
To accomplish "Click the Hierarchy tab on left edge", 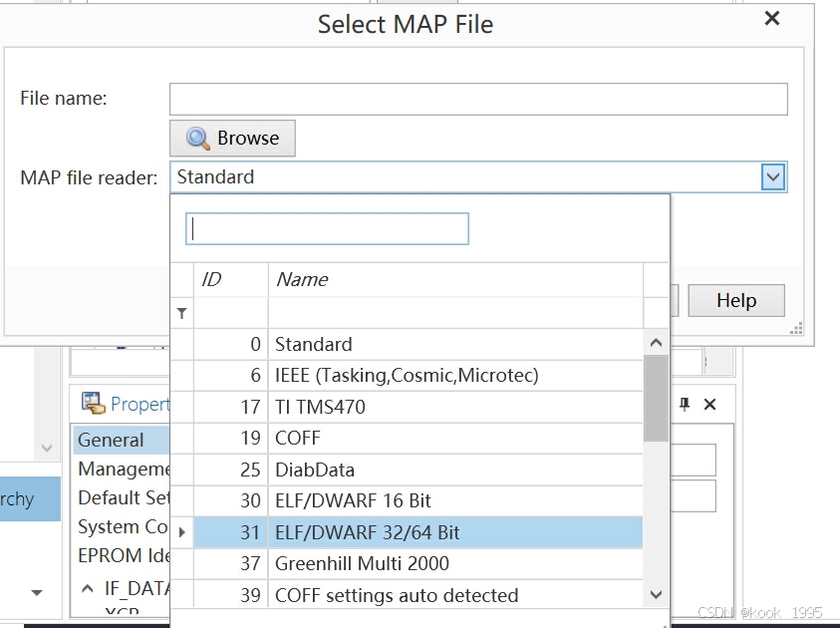I will [30, 498].
